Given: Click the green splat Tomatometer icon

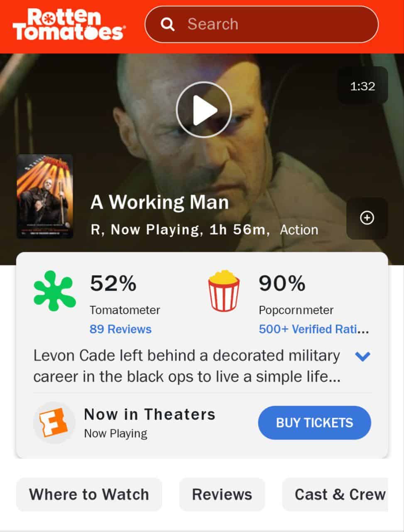Looking at the screenshot, I should coord(54,291).
